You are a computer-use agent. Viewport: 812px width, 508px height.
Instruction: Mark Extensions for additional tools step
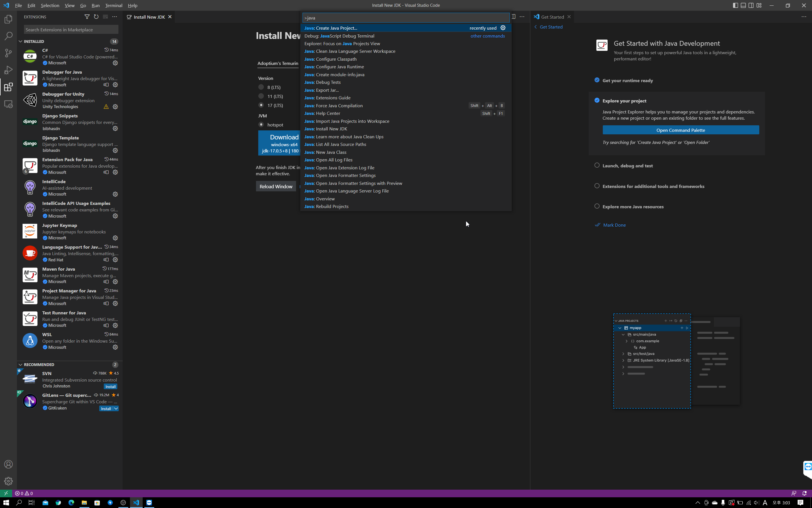click(x=597, y=186)
